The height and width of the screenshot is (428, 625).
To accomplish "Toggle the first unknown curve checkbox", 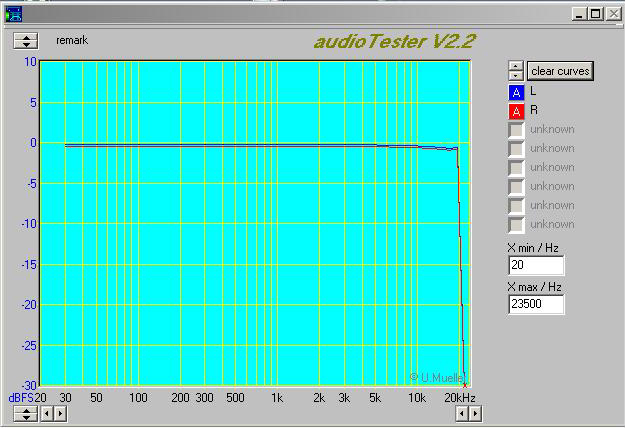I will point(516,129).
